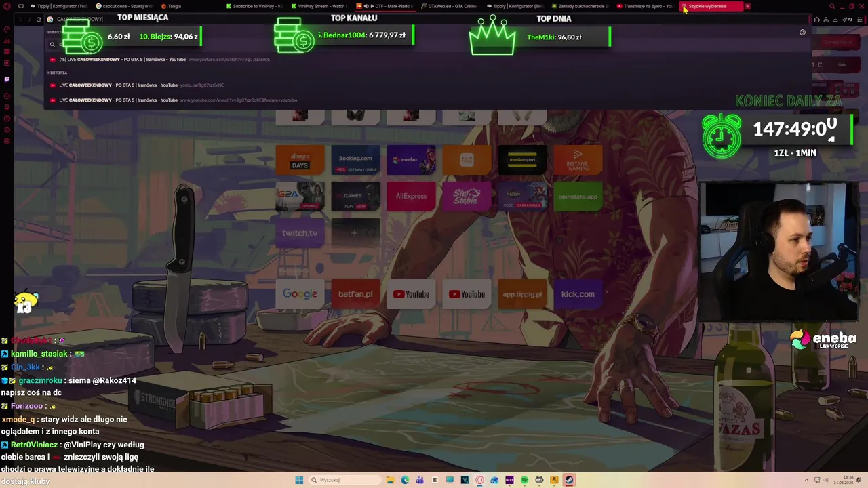868x488 pixels.
Task: Open the AliExpress speed dial tile
Action: coord(411,197)
